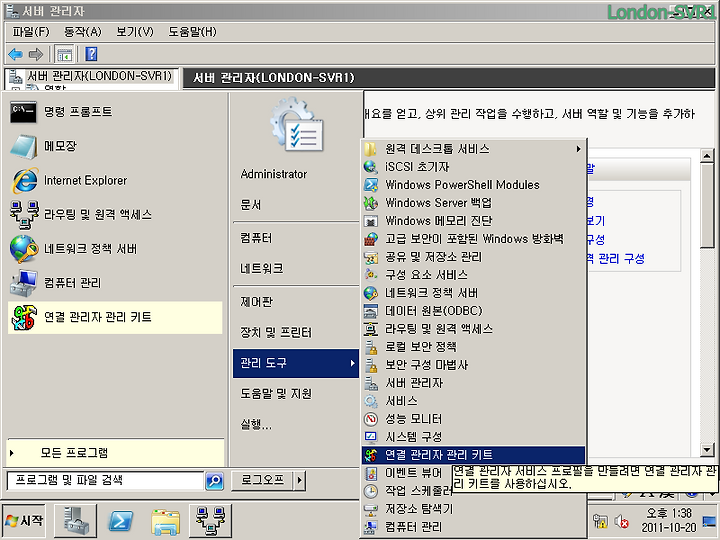This screenshot has width=720, height=540.
Task: Open PowerShell taskbar icon
Action: (120, 521)
